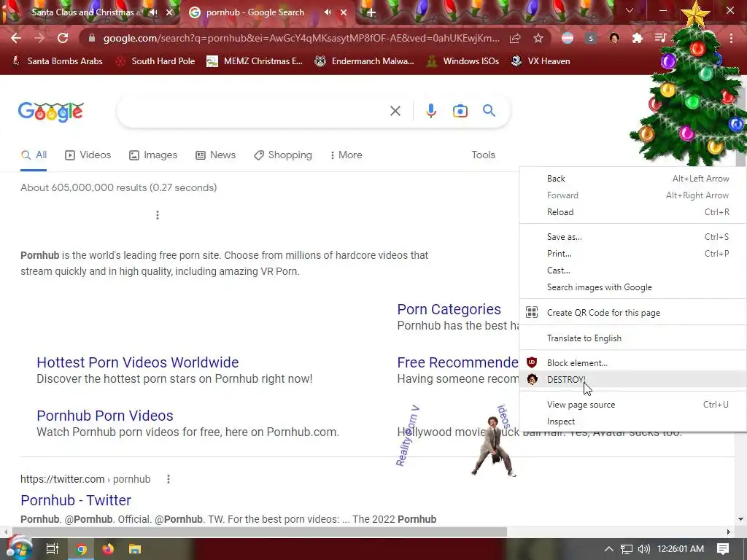
Task: Share this page via address bar icon
Action: 515,39
